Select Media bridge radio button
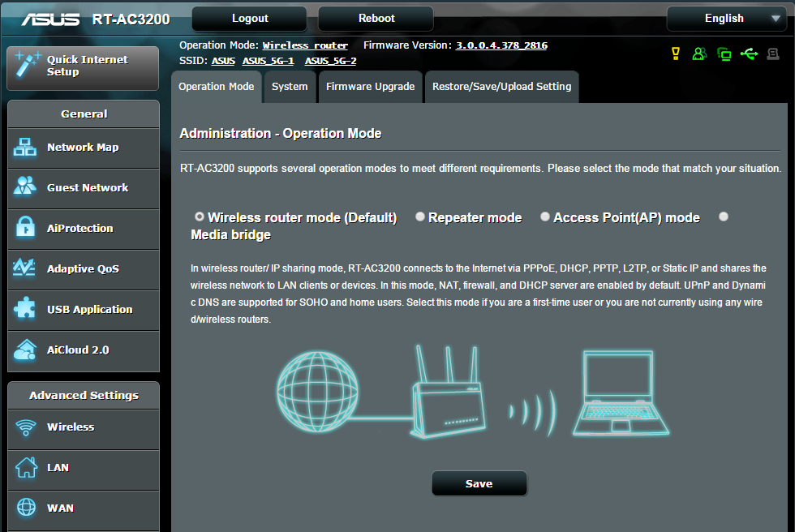Image resolution: width=795 pixels, height=532 pixels. coord(724,217)
